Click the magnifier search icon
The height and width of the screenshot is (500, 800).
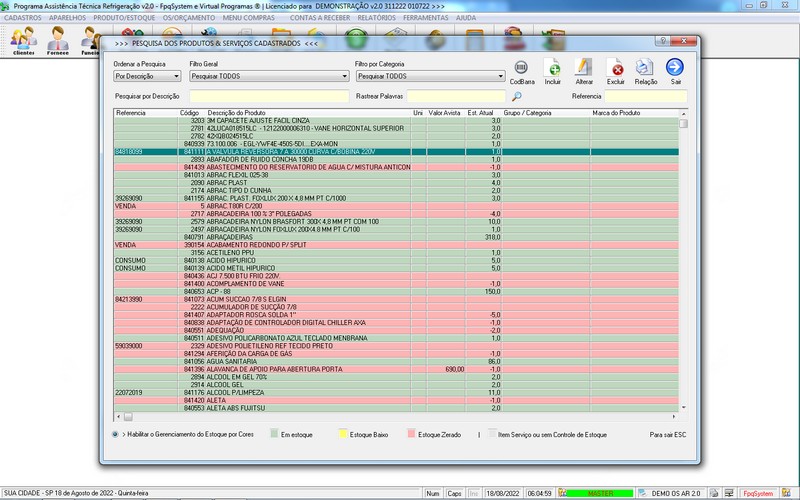coord(517,97)
